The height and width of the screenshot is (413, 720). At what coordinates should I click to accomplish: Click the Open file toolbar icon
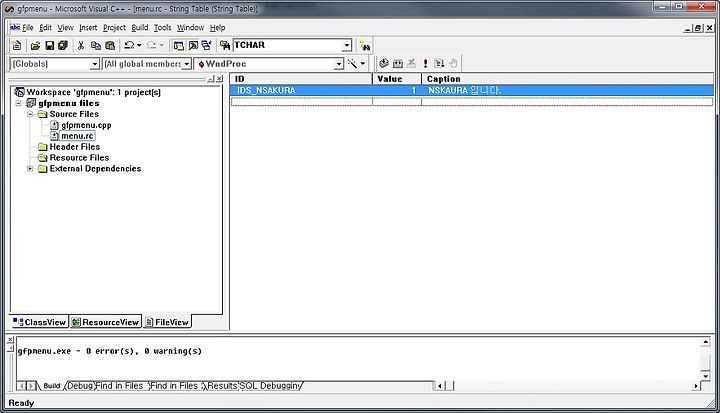coord(35,45)
